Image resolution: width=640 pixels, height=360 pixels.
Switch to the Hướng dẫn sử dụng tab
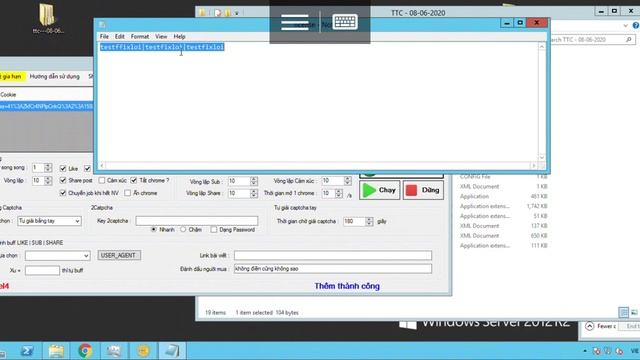tap(55, 76)
